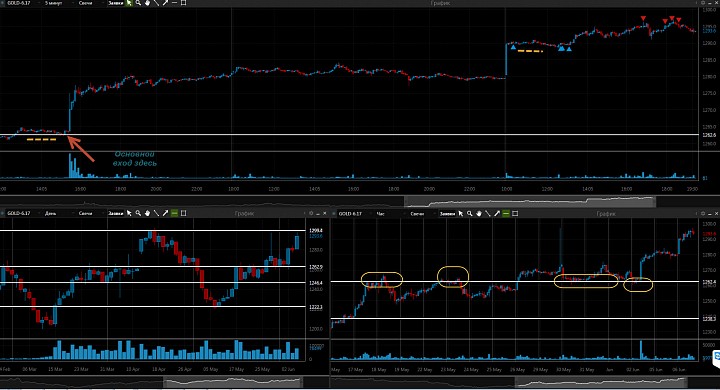Viewport: 720px width, 390px height.
Task: Toggle the 'Заявки' orders button in the 5-minute chart
Action: pyautogui.click(x=116, y=3)
